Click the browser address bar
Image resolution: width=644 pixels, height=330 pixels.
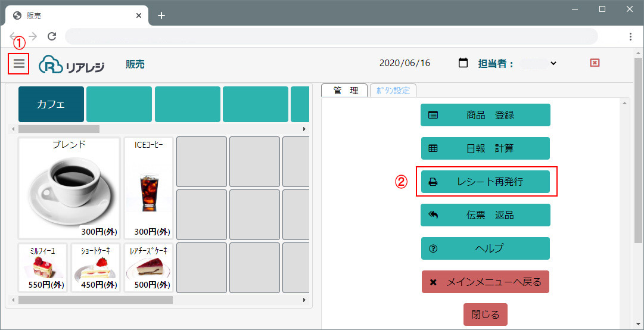tap(331, 36)
